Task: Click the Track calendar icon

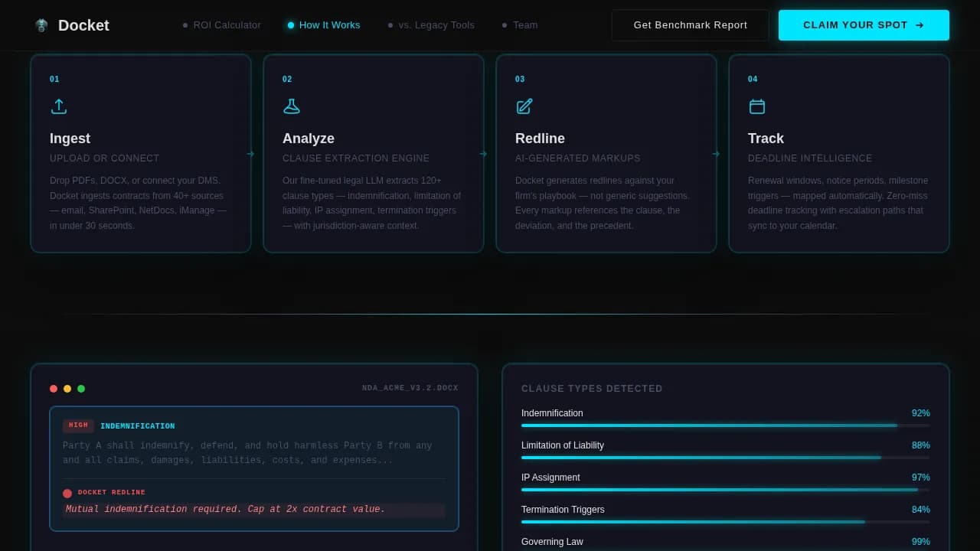Action: 757,106
